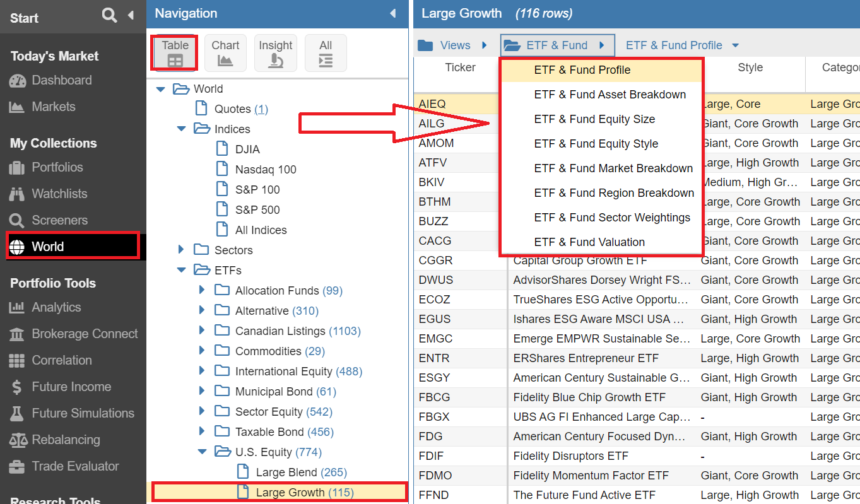860x504 pixels.
Task: Click the search magnifier icon in Start panel
Action: 109,16
